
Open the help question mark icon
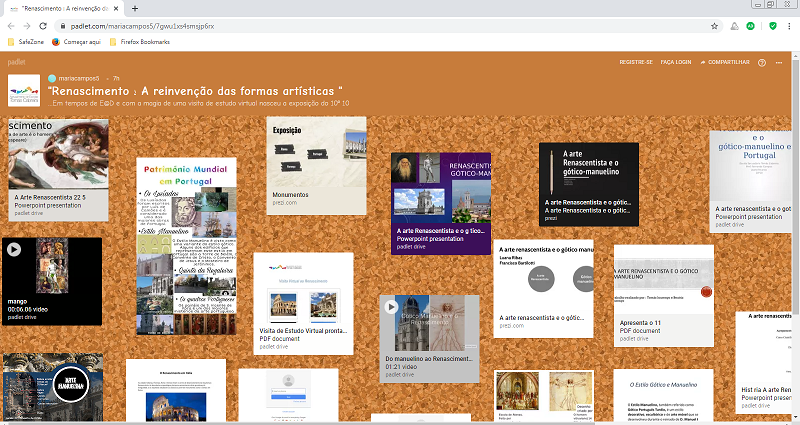762,63
